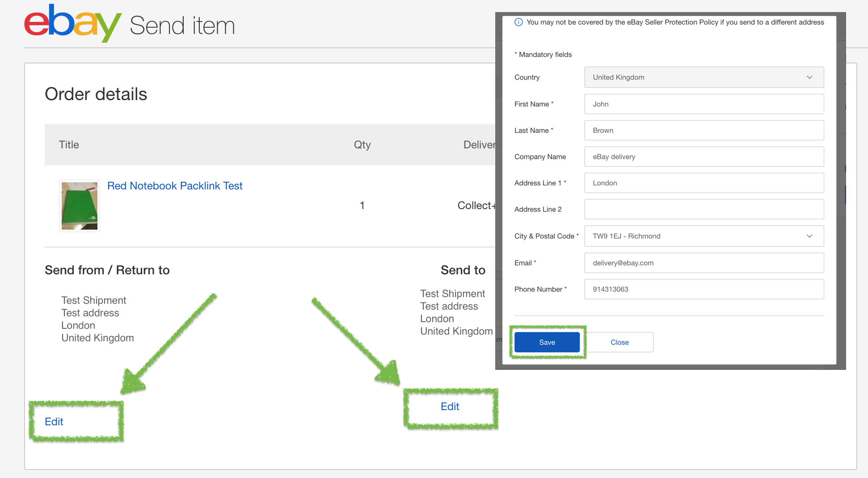Edit the Send to address

(x=450, y=407)
